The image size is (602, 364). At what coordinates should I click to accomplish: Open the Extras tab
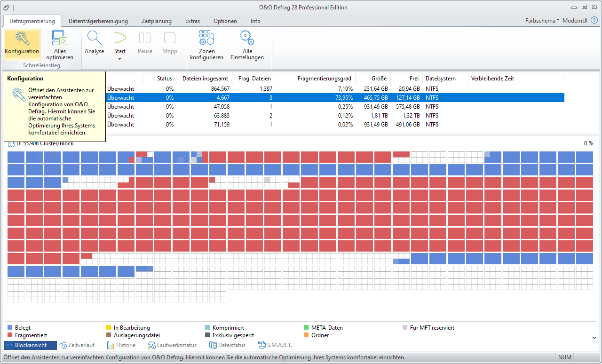click(x=192, y=21)
